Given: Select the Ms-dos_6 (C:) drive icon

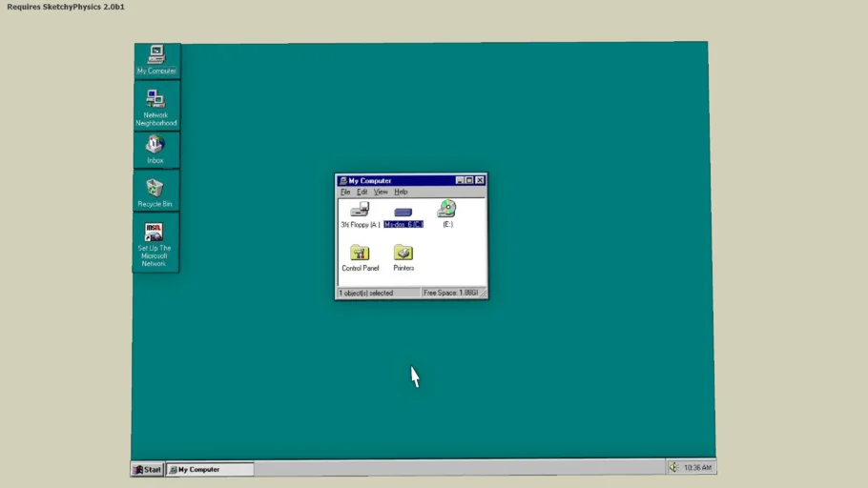Looking at the screenshot, I should [x=403, y=216].
